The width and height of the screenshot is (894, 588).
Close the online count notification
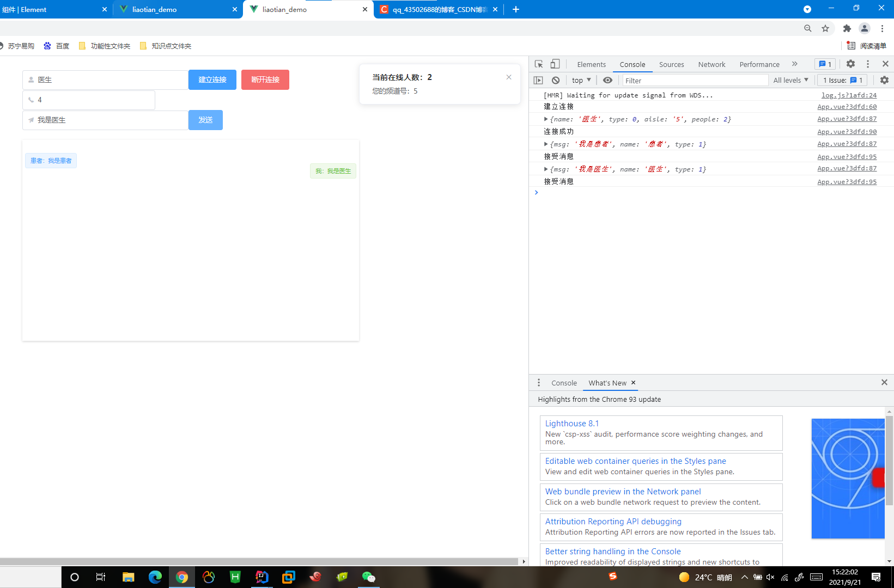click(509, 77)
